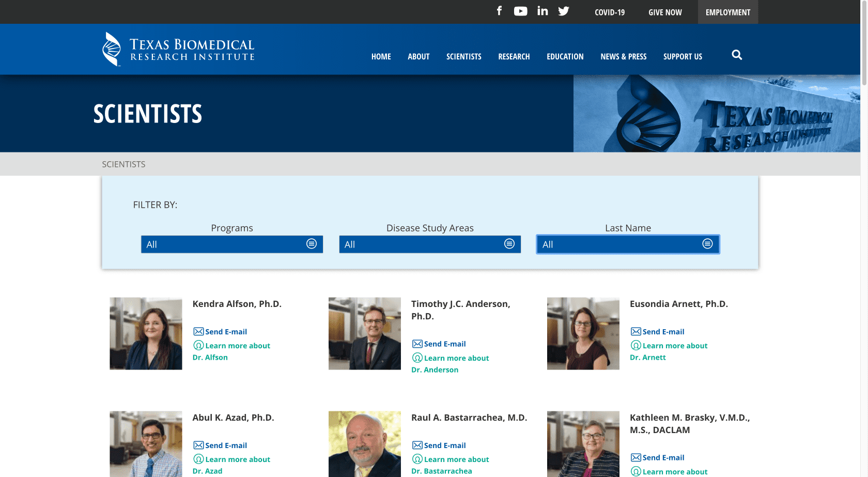Viewport: 868px width, 477px height.
Task: Click the EMPLOYMENT button
Action: click(x=728, y=12)
